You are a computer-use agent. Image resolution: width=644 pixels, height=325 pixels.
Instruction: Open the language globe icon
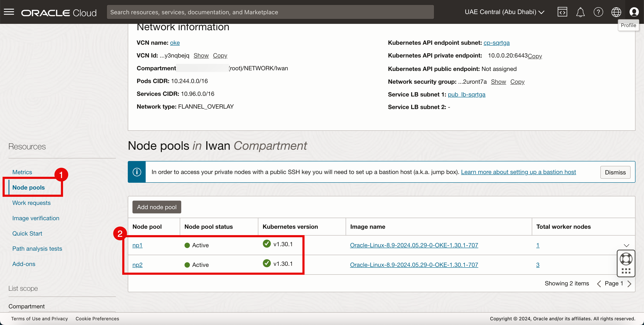(616, 12)
